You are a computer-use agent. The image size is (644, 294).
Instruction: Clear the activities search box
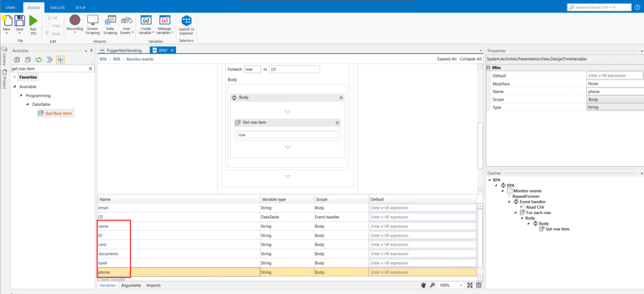coord(90,69)
